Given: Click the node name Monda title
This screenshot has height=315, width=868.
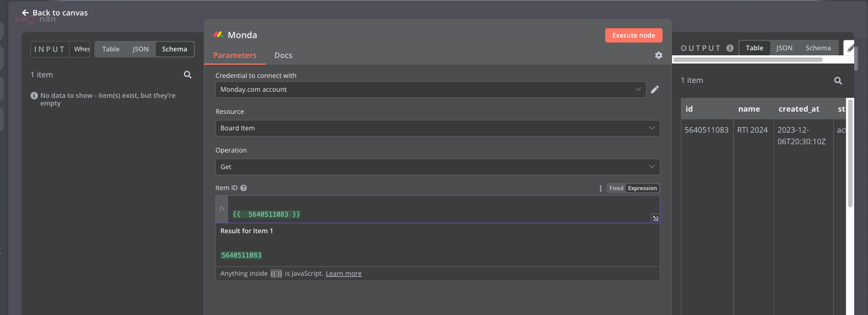Looking at the screenshot, I should tap(242, 35).
